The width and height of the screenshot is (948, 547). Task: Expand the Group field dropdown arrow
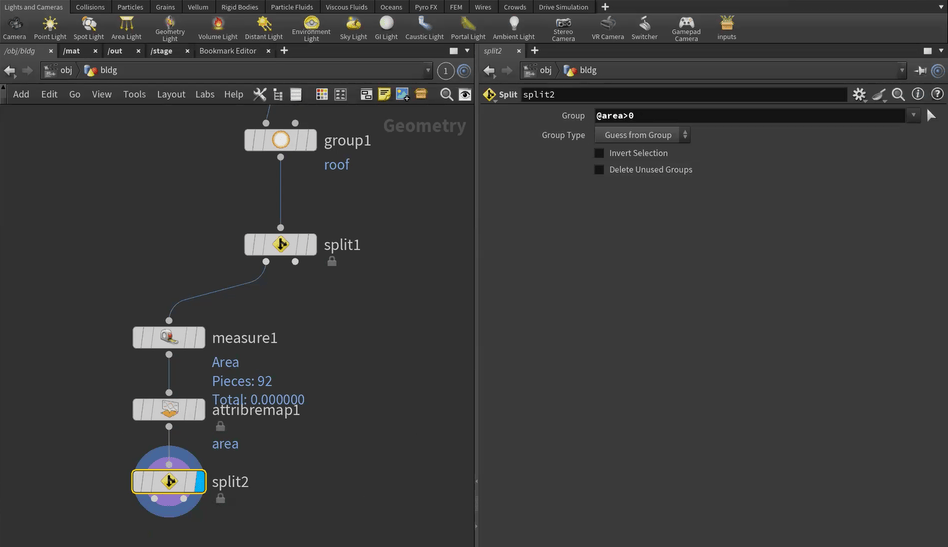[x=913, y=116]
